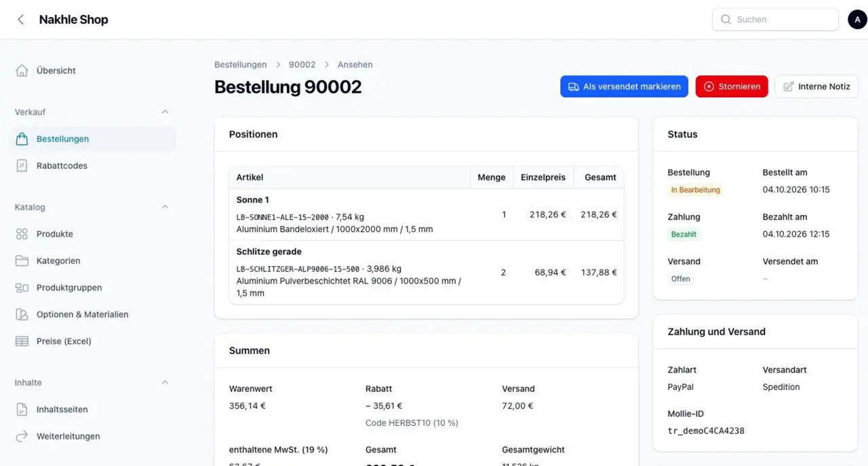Mark order as versendet
Screen dimensions: 868x466
[x=624, y=87]
